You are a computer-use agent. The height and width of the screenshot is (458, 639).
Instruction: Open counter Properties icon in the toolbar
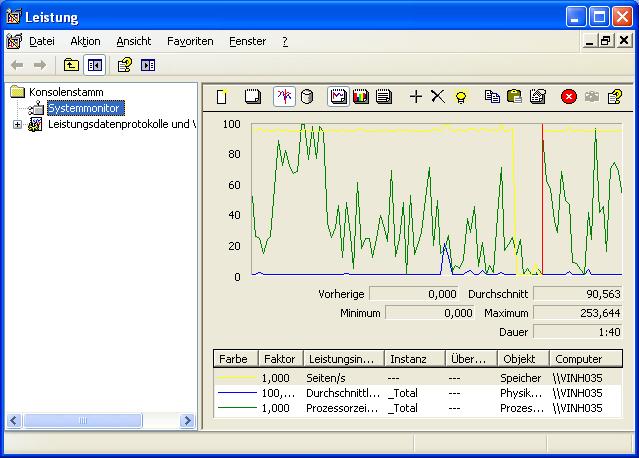click(538, 97)
